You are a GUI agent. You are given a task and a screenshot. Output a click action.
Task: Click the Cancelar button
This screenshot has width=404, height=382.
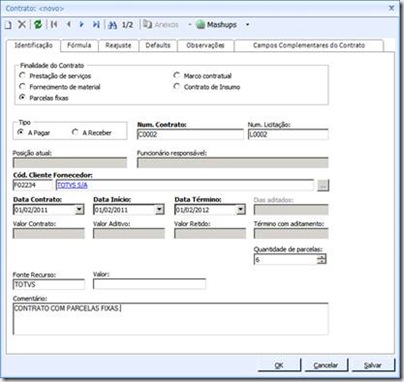click(x=326, y=365)
